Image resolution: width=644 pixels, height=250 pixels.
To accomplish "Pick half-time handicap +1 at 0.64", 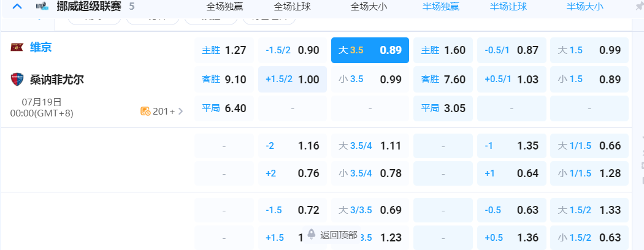I will pyautogui.click(x=512, y=173).
